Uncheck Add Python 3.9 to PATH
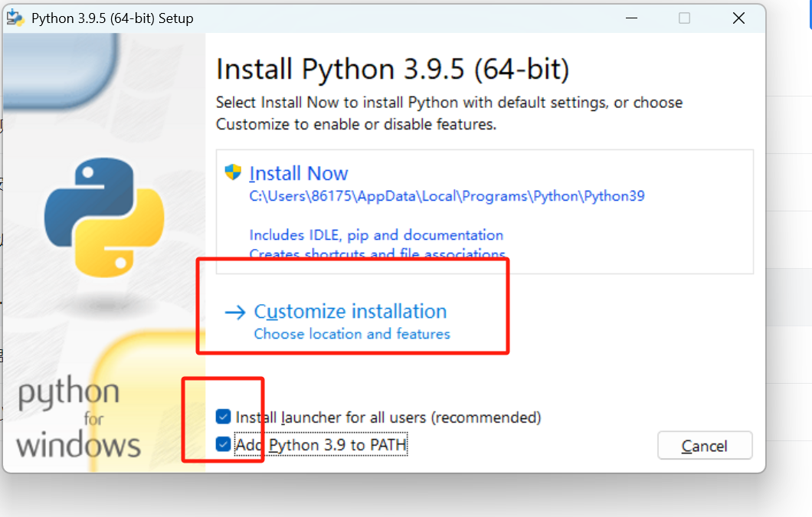The height and width of the screenshot is (517, 812). (223, 444)
